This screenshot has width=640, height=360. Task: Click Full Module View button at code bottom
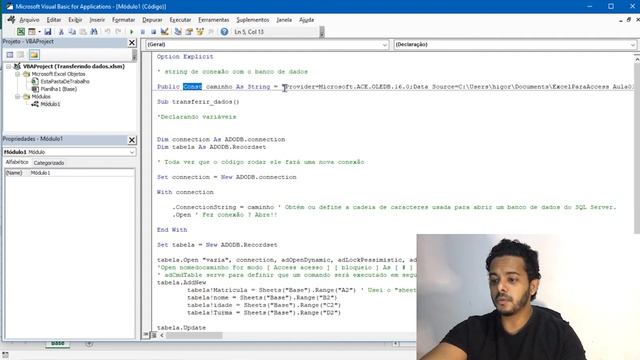click(x=153, y=335)
